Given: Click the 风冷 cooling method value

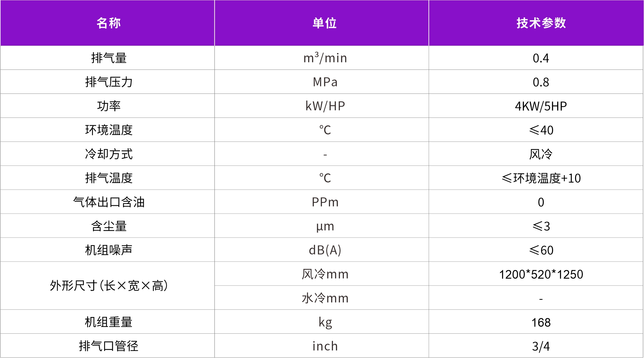Looking at the screenshot, I should tap(541, 154).
